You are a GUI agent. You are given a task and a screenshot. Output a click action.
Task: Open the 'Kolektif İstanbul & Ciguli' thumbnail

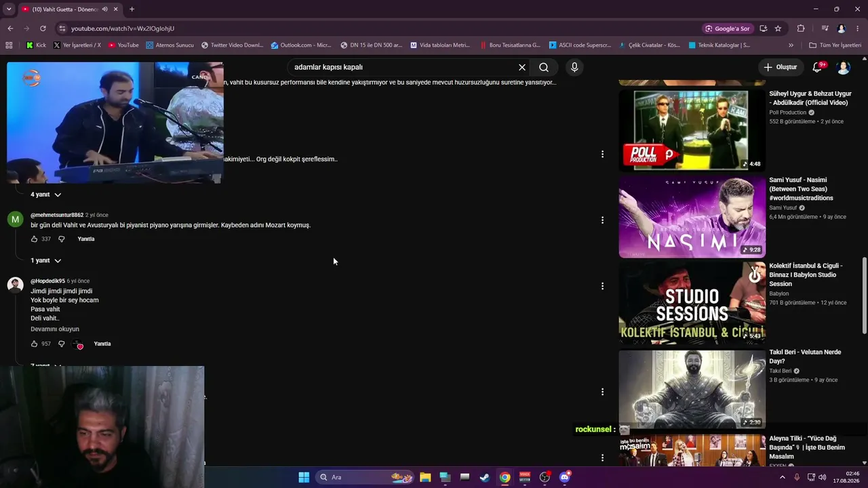pyautogui.click(x=692, y=303)
